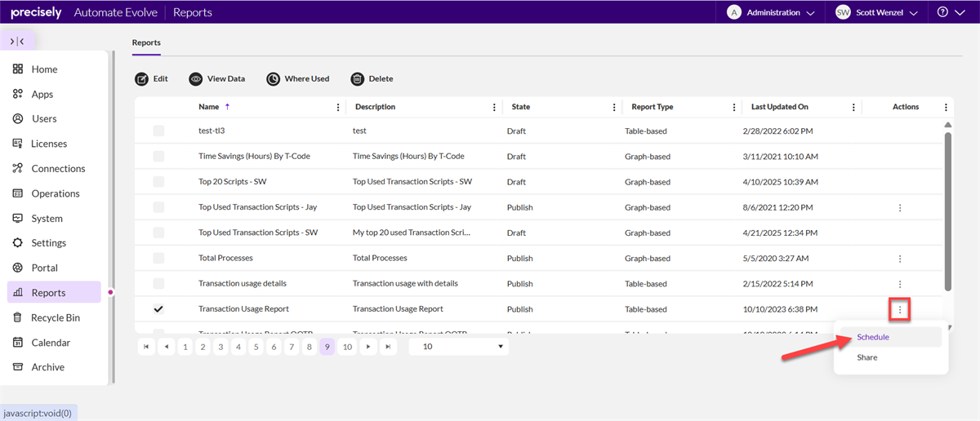
Task: Choose Schedule from the actions menu
Action: (x=873, y=337)
